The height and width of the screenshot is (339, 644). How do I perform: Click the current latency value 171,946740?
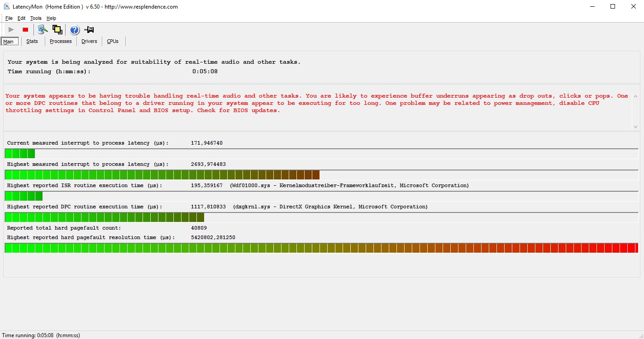tap(207, 143)
